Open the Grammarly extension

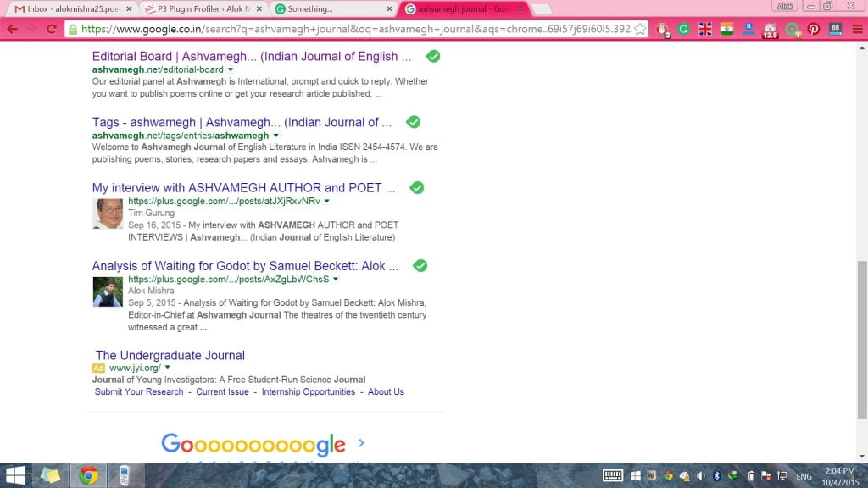click(x=684, y=30)
